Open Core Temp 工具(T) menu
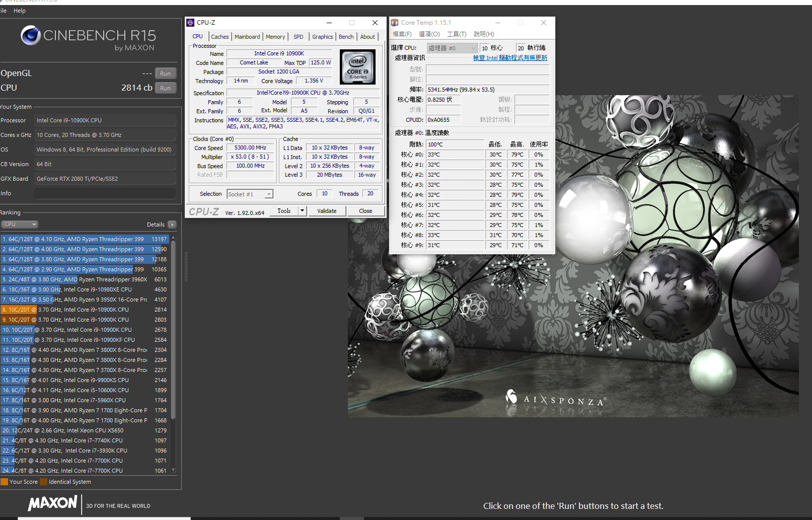Screen dimensions: 812x520 pyautogui.click(x=457, y=34)
